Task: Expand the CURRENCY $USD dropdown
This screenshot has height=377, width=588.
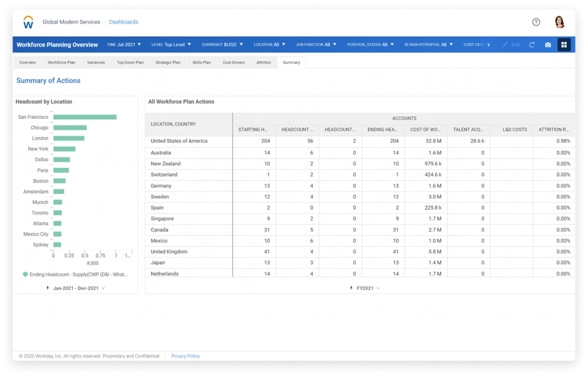Action: (x=222, y=45)
